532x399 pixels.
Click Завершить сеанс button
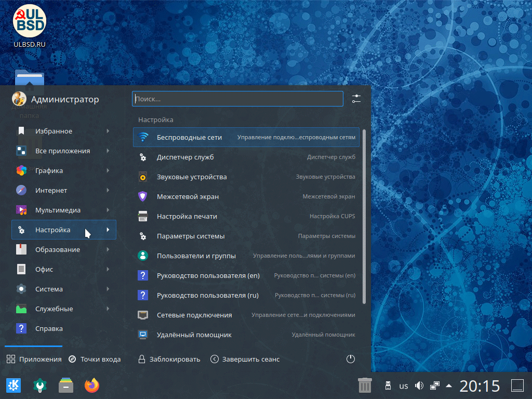click(x=245, y=359)
